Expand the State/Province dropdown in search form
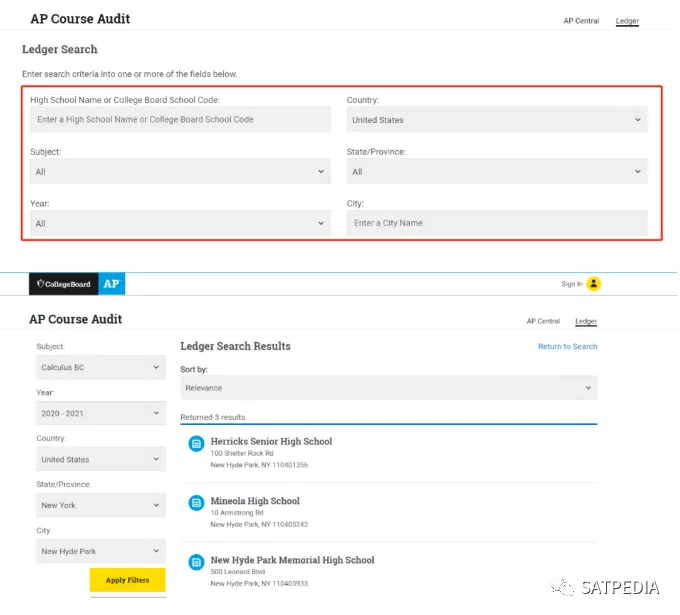680x615 pixels. (497, 172)
